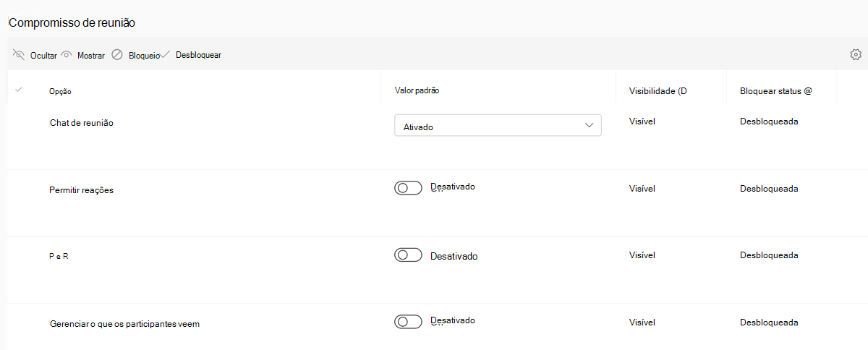Click the Bloqueio circle-slash icon
The height and width of the screenshot is (350, 868).
coord(117,54)
